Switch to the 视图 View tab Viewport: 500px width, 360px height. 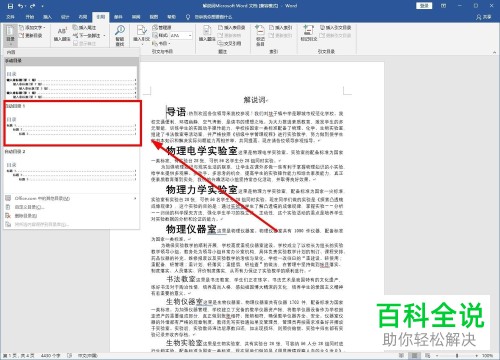154,17
